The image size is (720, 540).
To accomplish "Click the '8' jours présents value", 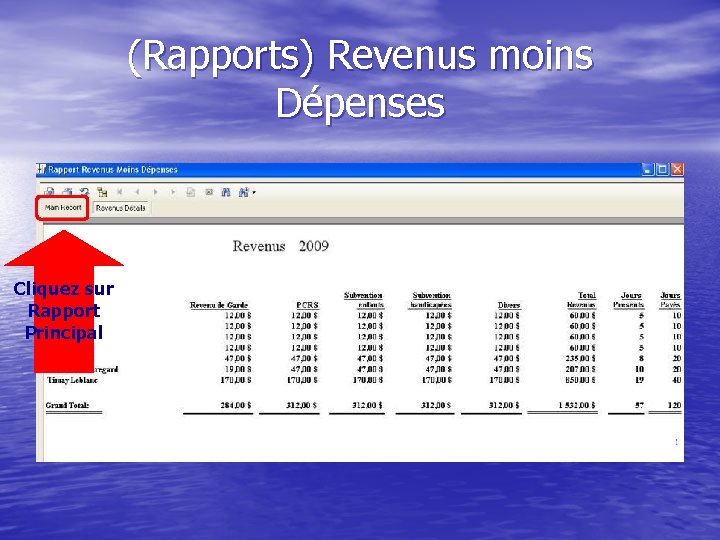I will click(x=641, y=359).
